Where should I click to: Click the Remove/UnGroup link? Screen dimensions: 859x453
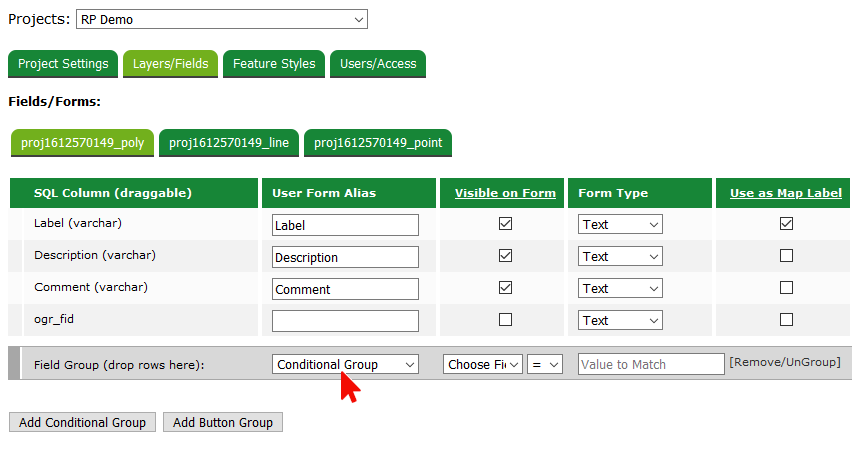coord(785,362)
